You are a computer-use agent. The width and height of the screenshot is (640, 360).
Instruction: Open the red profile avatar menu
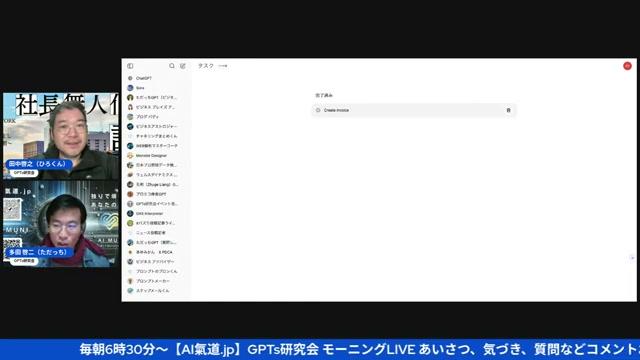pyautogui.click(x=627, y=66)
